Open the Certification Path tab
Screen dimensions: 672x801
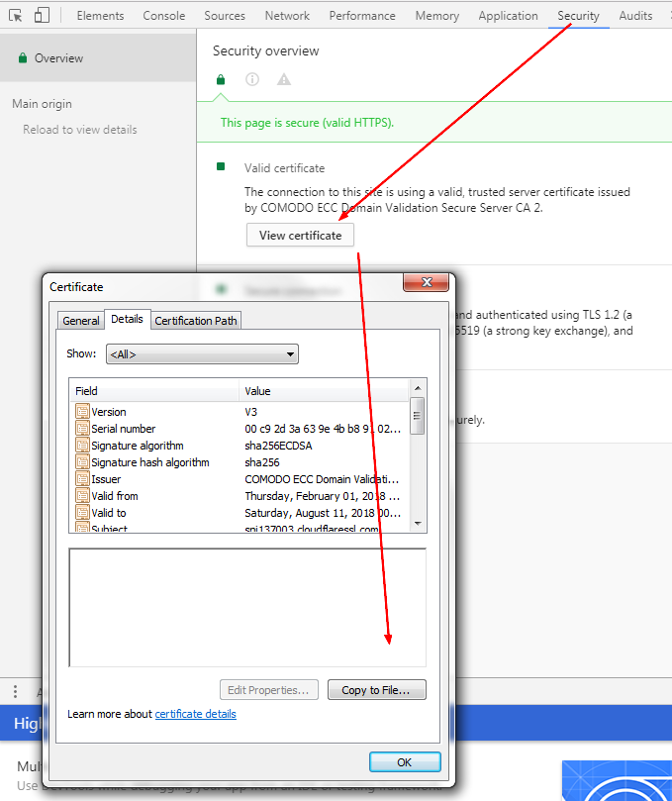point(196,321)
